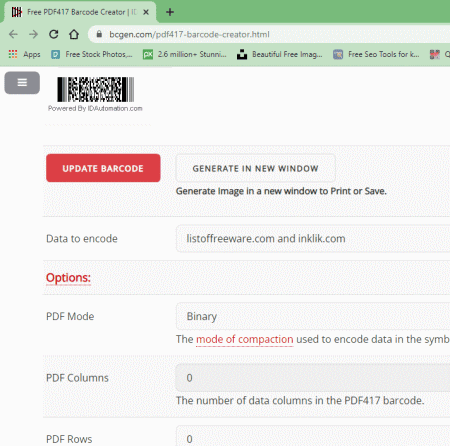450x446 pixels.
Task: Click the browser forward arrow
Action: coord(33,34)
